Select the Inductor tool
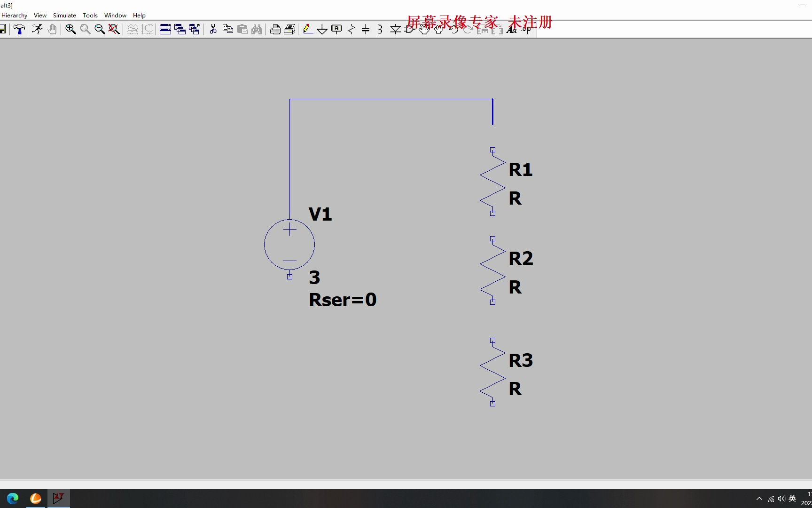 380,29
